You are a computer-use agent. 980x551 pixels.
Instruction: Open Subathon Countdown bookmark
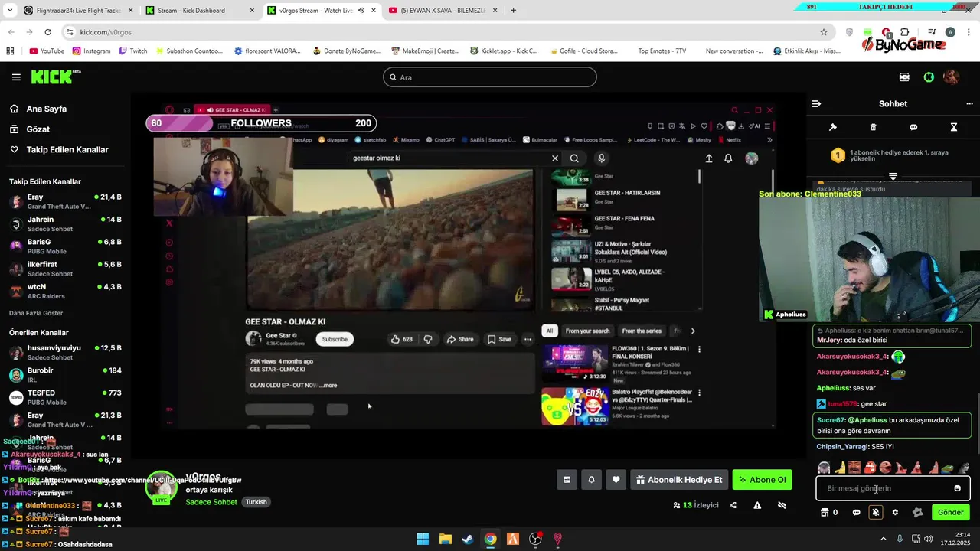(188, 51)
